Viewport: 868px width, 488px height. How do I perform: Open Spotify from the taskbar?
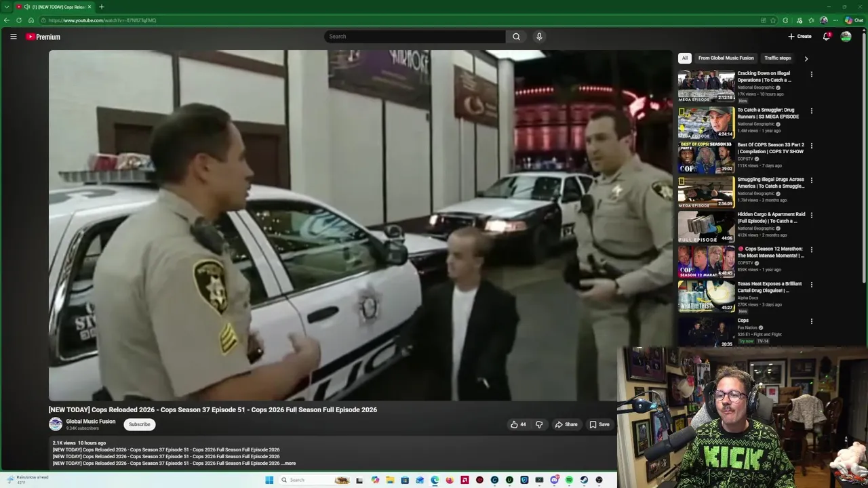tap(569, 480)
